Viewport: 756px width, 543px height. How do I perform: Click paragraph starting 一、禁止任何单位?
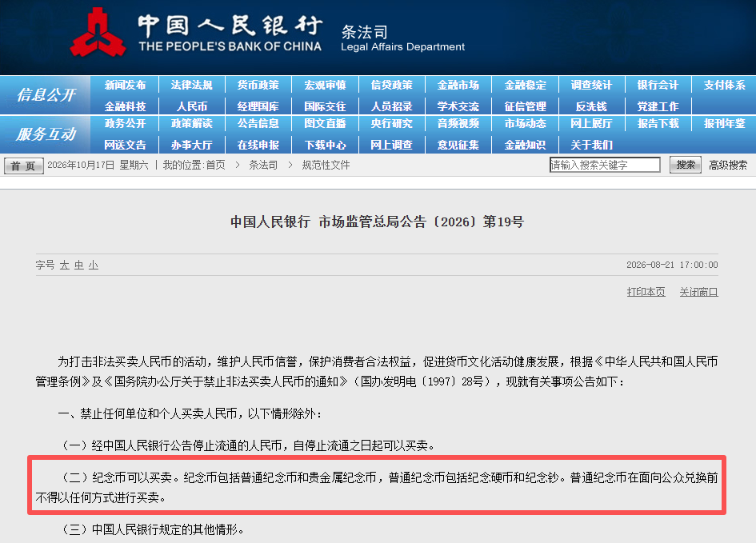point(190,414)
